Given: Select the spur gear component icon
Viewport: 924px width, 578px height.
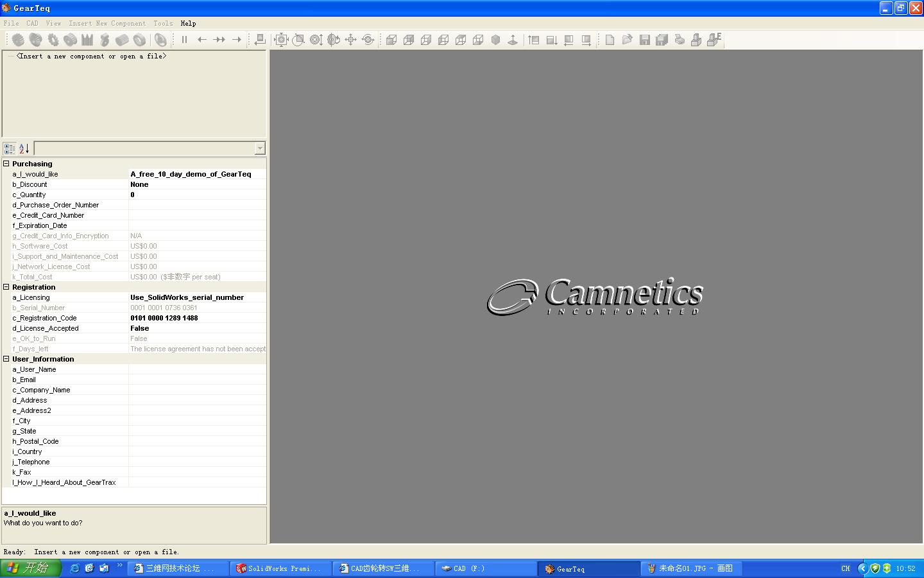Looking at the screenshot, I should tap(18, 40).
